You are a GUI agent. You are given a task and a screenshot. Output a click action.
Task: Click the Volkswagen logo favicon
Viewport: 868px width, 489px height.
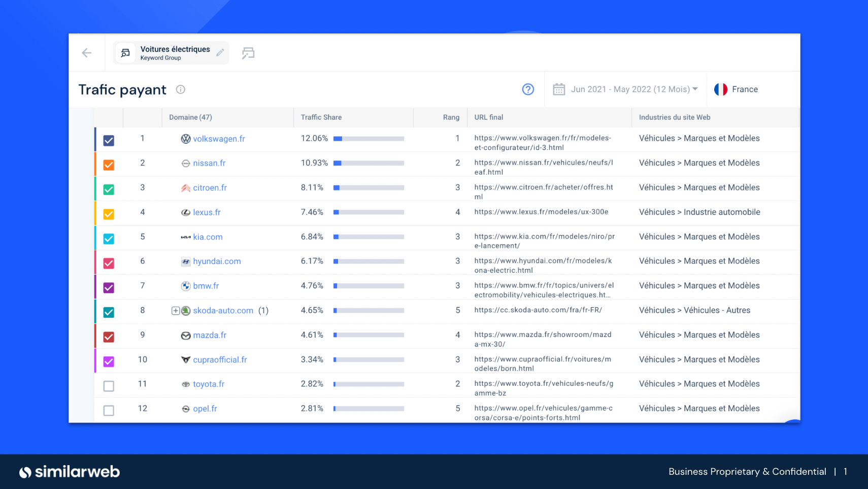click(x=186, y=139)
